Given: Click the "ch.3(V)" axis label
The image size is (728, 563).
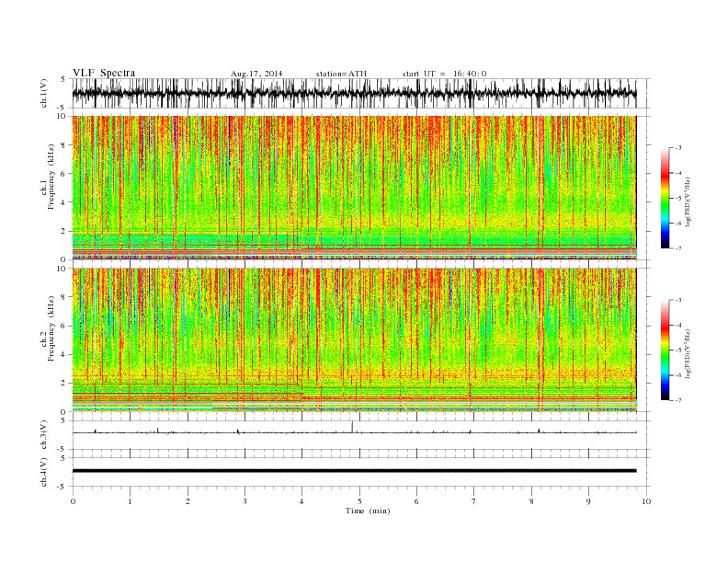Looking at the screenshot, I should (x=44, y=435).
